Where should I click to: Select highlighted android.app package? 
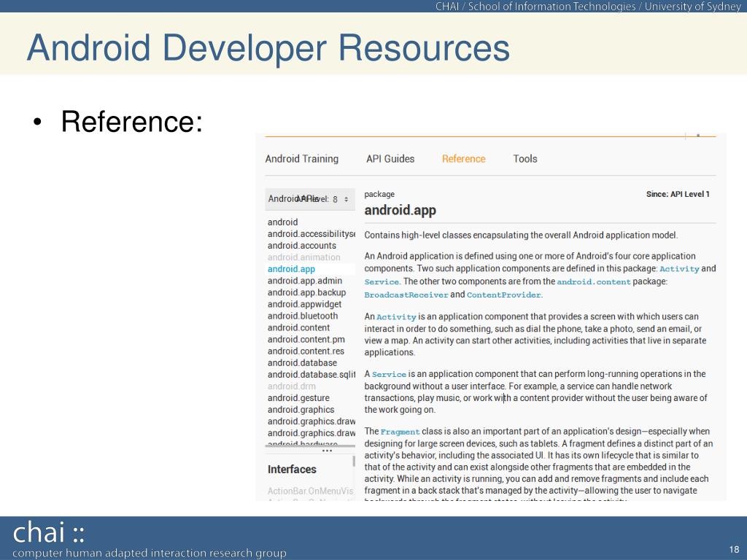[x=291, y=269]
